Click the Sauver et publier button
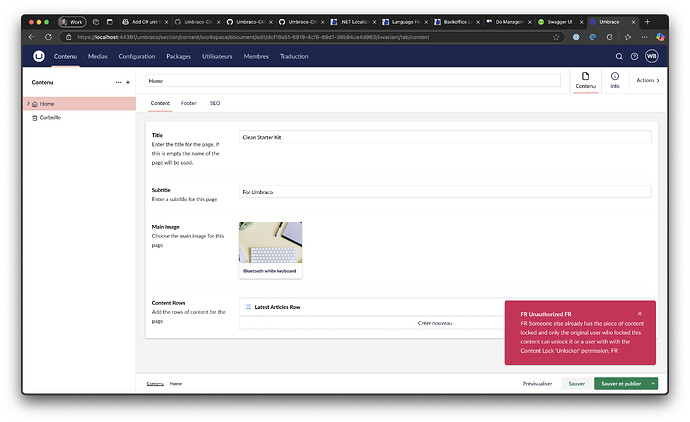 point(621,384)
